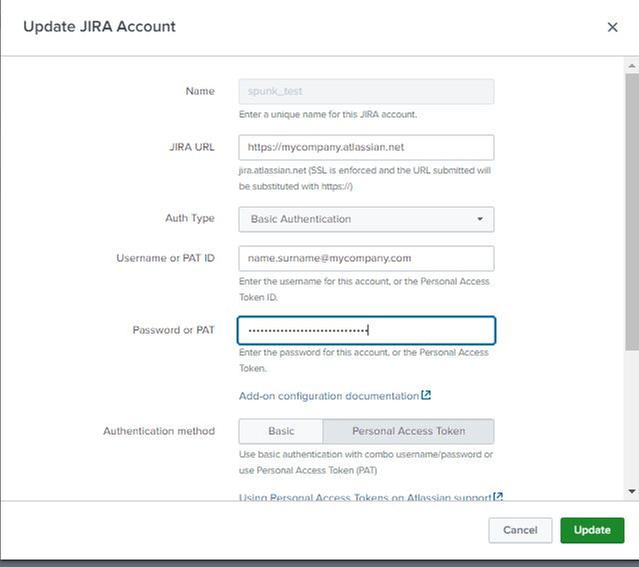Screen dimensions: 639x567
Task: Click the 'Authentication method' label
Action: pyautogui.click(x=159, y=431)
